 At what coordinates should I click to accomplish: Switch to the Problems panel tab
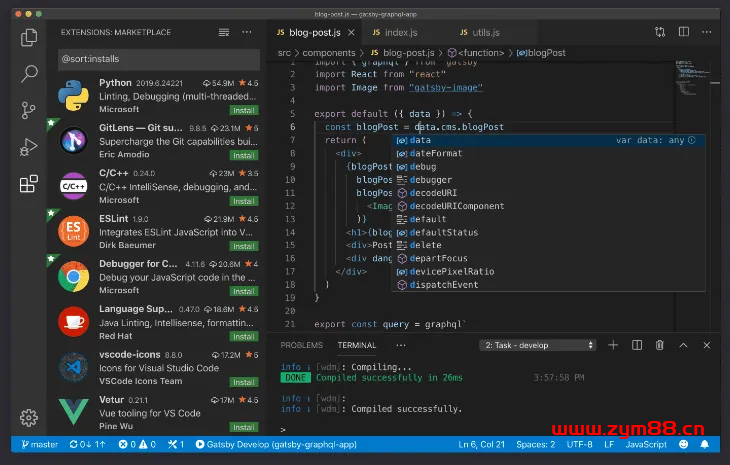(x=301, y=345)
